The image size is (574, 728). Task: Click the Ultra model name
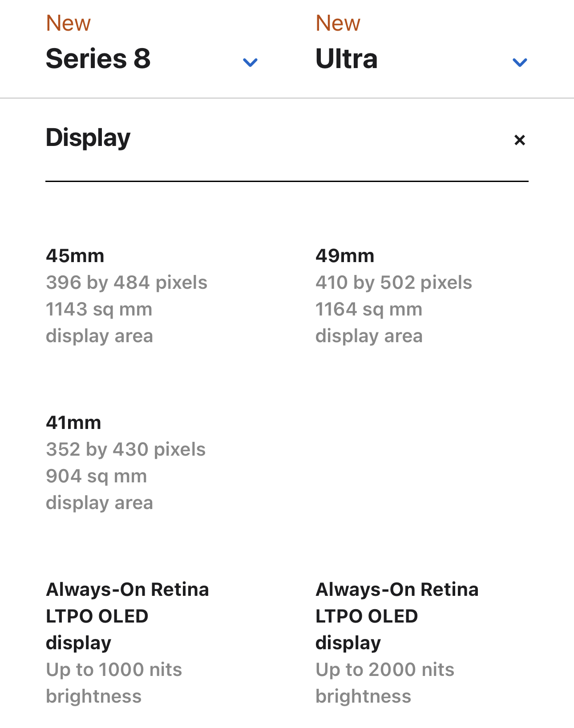tap(347, 59)
